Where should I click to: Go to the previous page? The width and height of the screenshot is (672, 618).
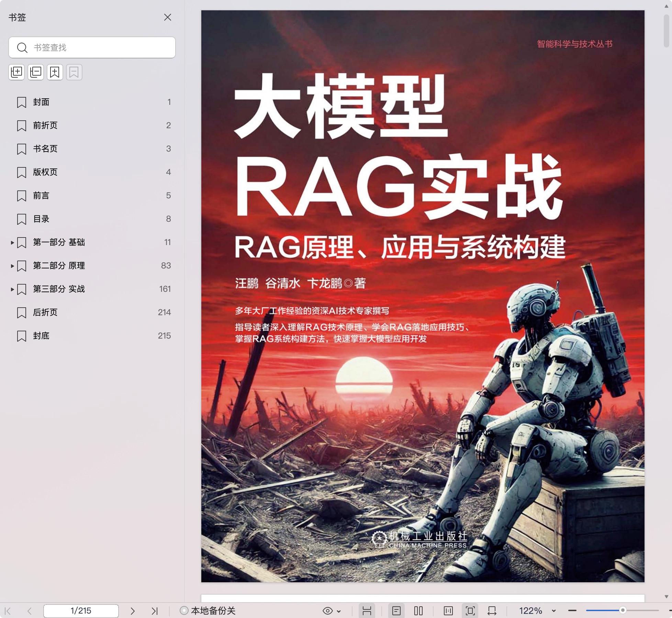[30, 611]
